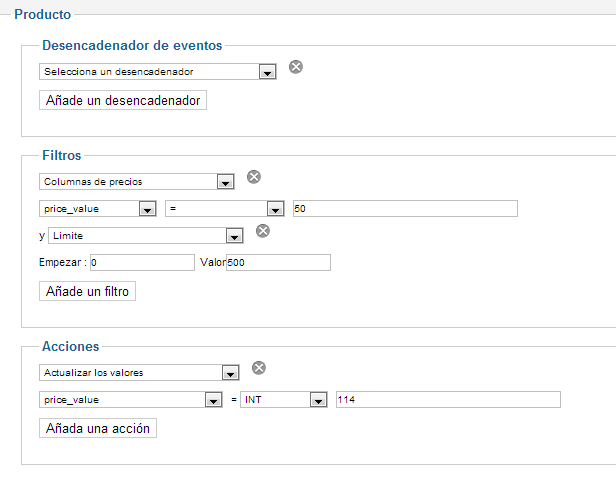Click Añade un desencadenador button

(x=123, y=101)
